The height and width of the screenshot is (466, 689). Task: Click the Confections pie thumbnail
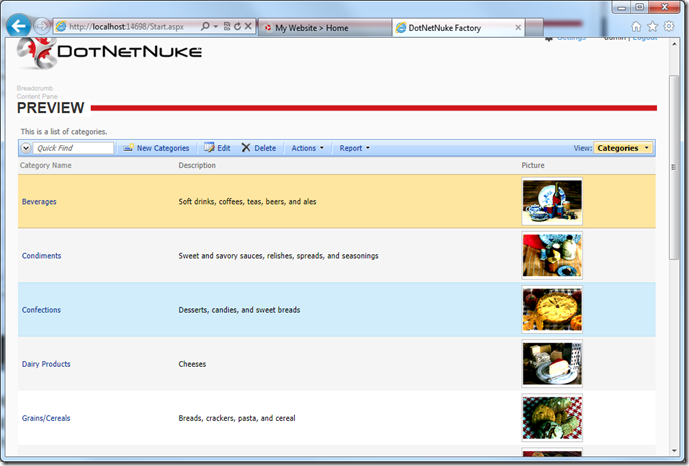552,310
